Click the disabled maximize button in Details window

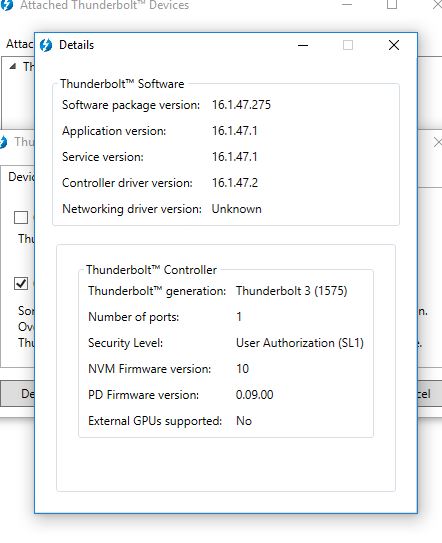(x=348, y=45)
